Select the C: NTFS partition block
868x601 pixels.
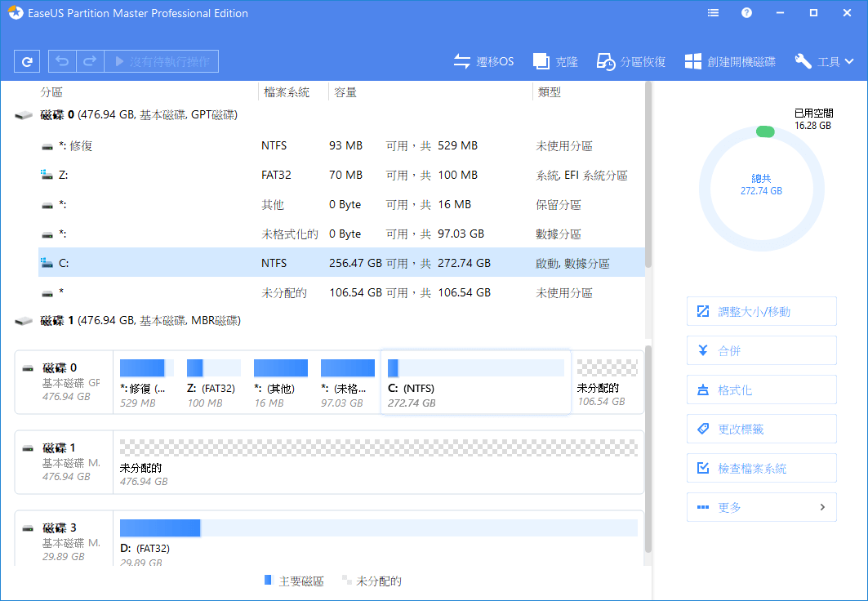pyautogui.click(x=476, y=381)
